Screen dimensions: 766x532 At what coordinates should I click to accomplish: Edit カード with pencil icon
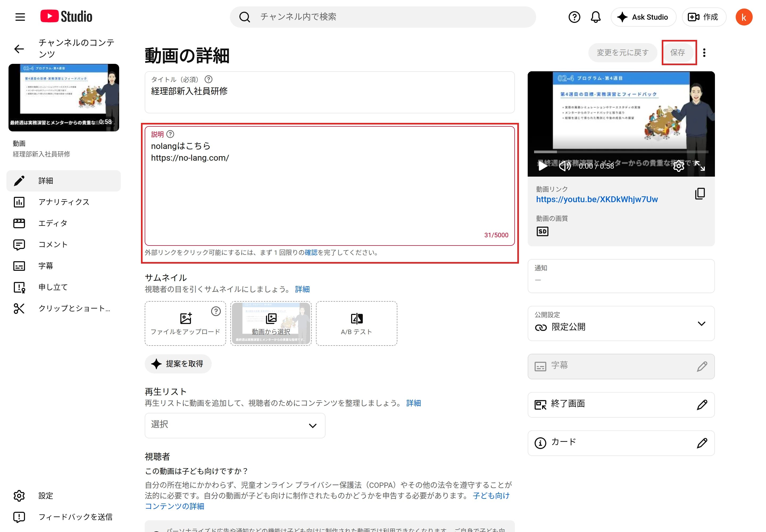702,443
